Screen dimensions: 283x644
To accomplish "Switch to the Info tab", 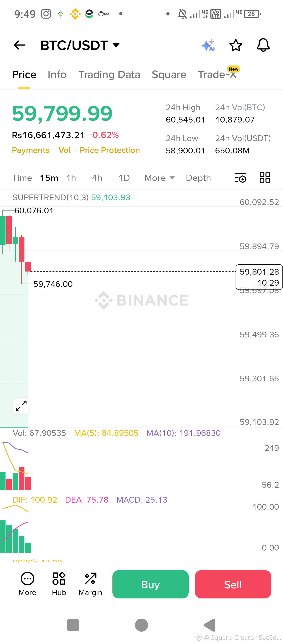I will point(57,75).
